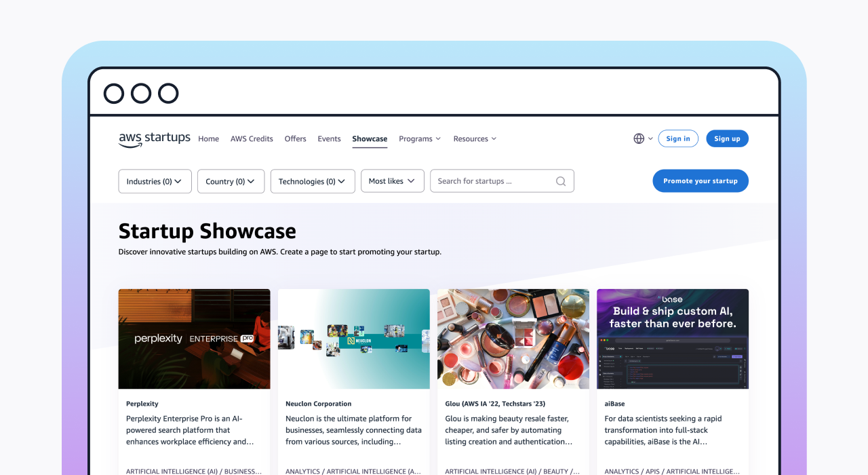Switch to the Showcase tab

click(x=370, y=138)
